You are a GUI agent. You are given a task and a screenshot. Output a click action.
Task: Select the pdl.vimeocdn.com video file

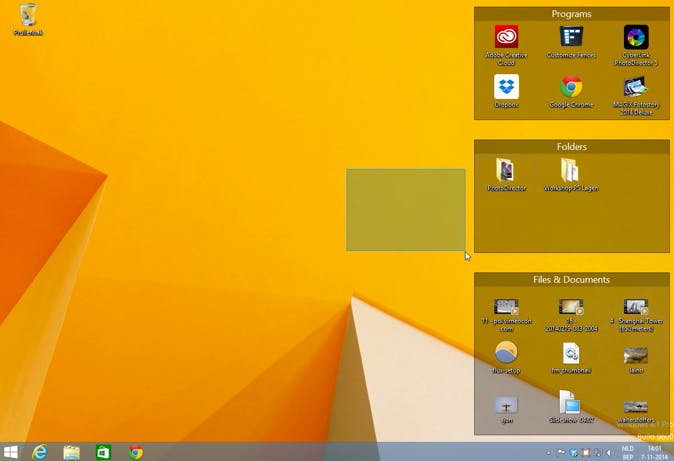[506, 315]
